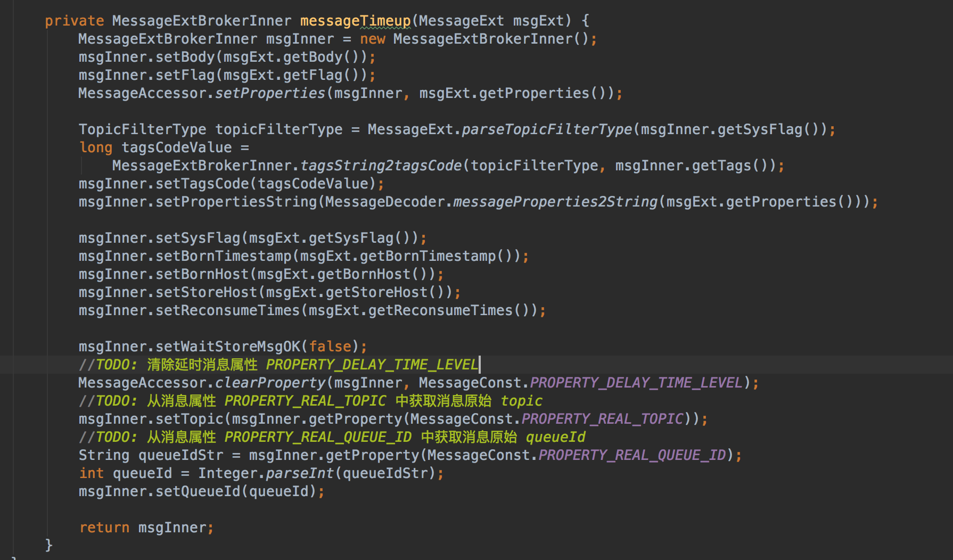953x560 pixels.
Task: Click the TODO comment mentioning queueId
Action: 332,437
